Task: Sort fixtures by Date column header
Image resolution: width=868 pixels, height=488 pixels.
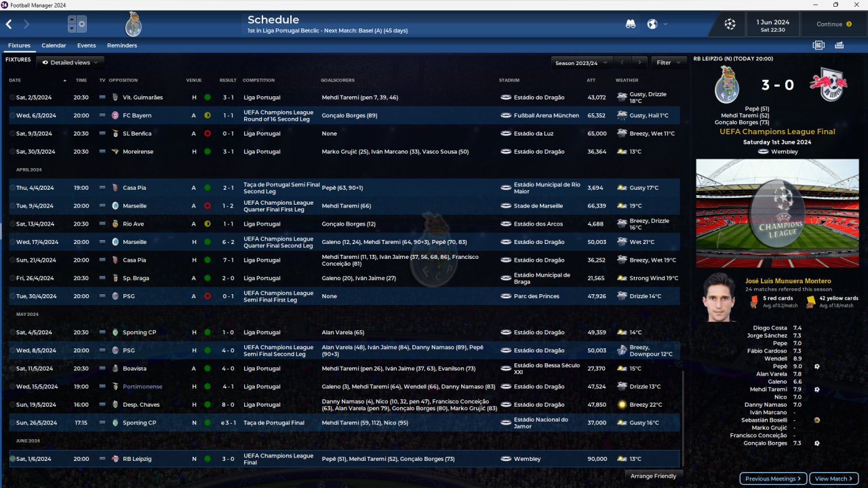Action: click(x=15, y=80)
